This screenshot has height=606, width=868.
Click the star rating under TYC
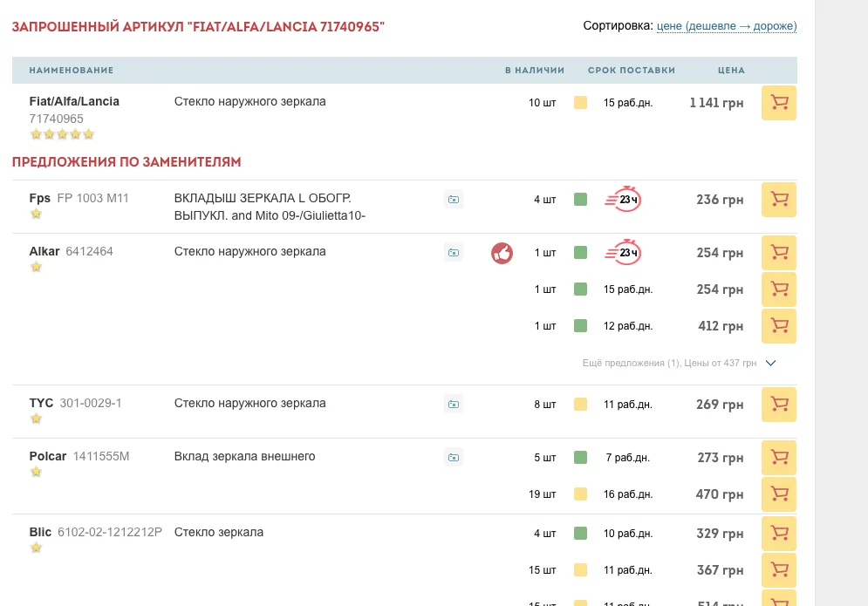36,419
